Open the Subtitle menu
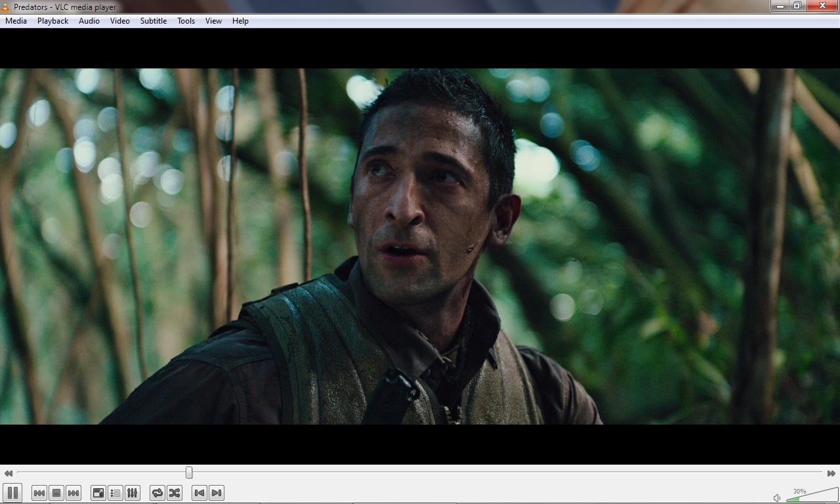This screenshot has height=504, width=840. click(153, 21)
